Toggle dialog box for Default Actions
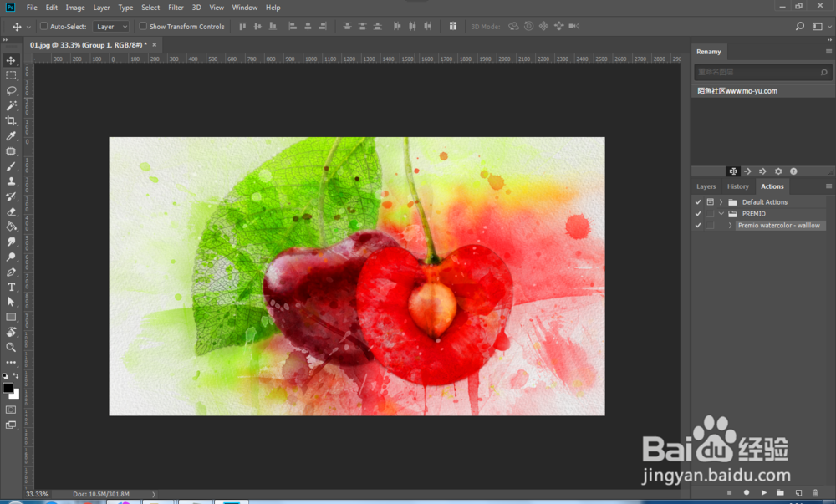The image size is (836, 504). [710, 202]
